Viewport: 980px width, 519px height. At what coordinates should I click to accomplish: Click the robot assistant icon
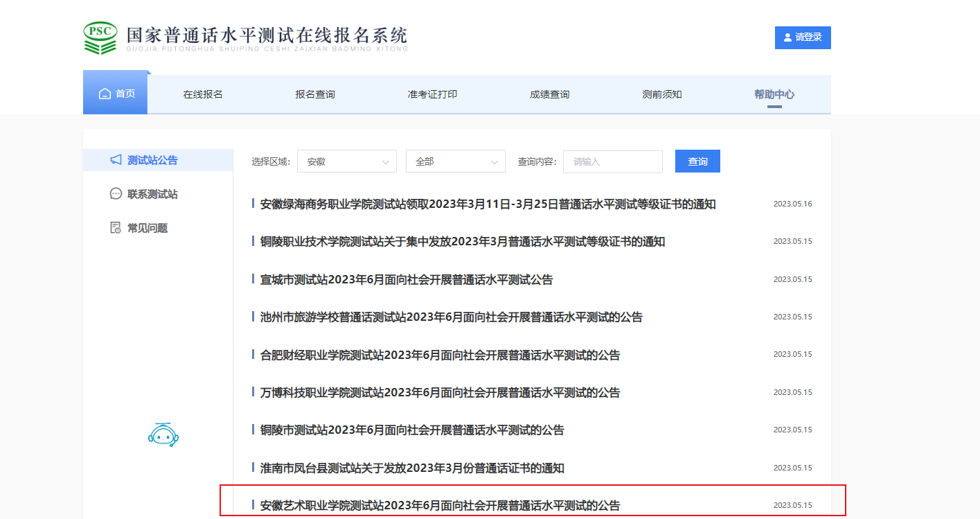point(163,434)
